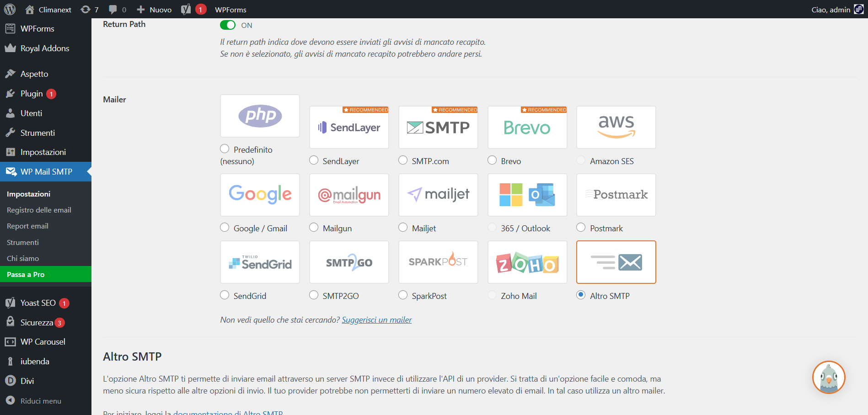The image size is (868, 415).
Task: Open Yoast icon in top admin bar
Action: 186,9
